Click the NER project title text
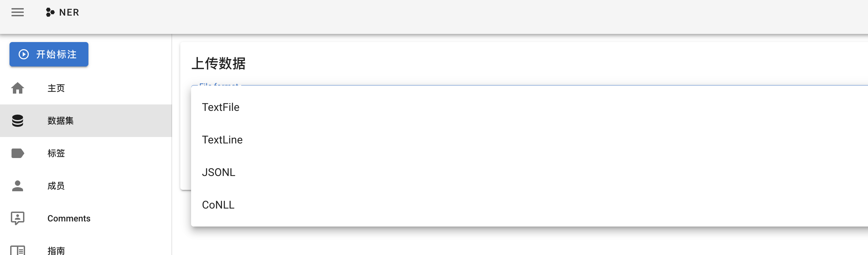This screenshot has width=868, height=255. (69, 13)
